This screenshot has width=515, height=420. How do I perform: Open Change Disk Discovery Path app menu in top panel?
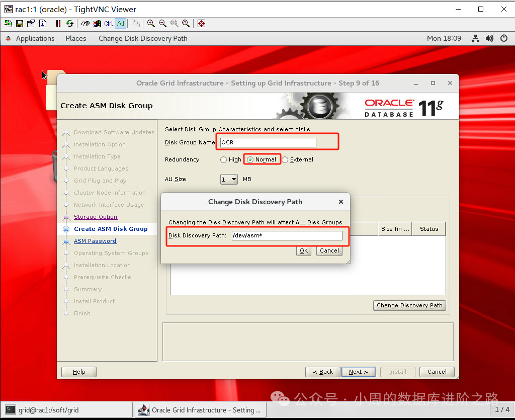click(143, 38)
